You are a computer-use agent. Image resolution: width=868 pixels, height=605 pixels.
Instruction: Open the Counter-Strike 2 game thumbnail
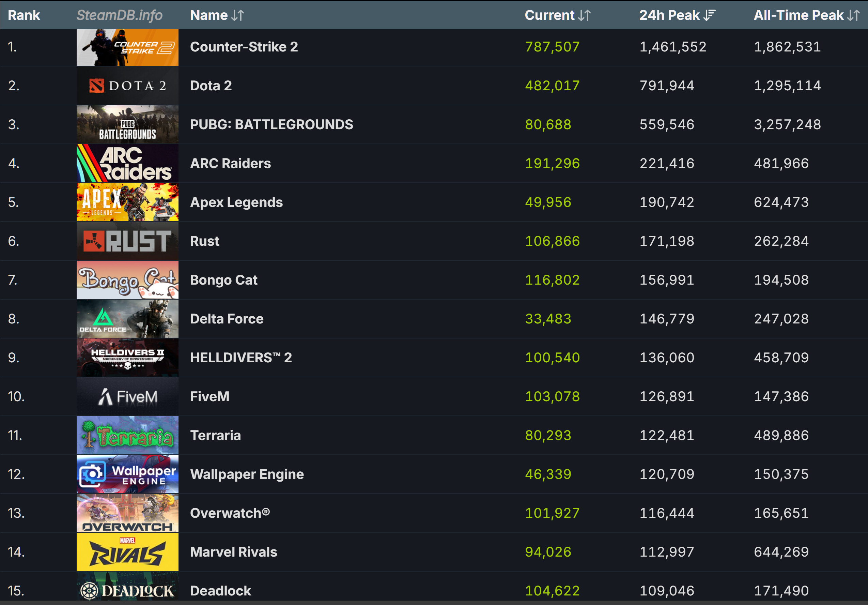pyautogui.click(x=127, y=47)
